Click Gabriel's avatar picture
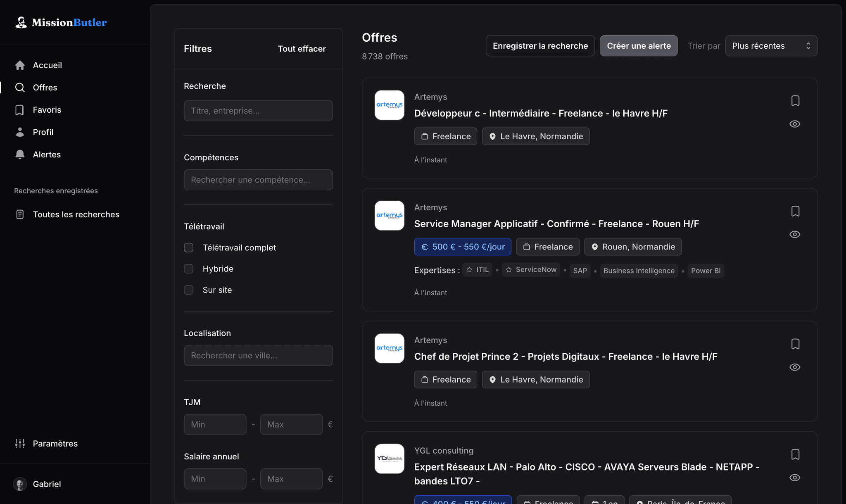 click(20, 484)
